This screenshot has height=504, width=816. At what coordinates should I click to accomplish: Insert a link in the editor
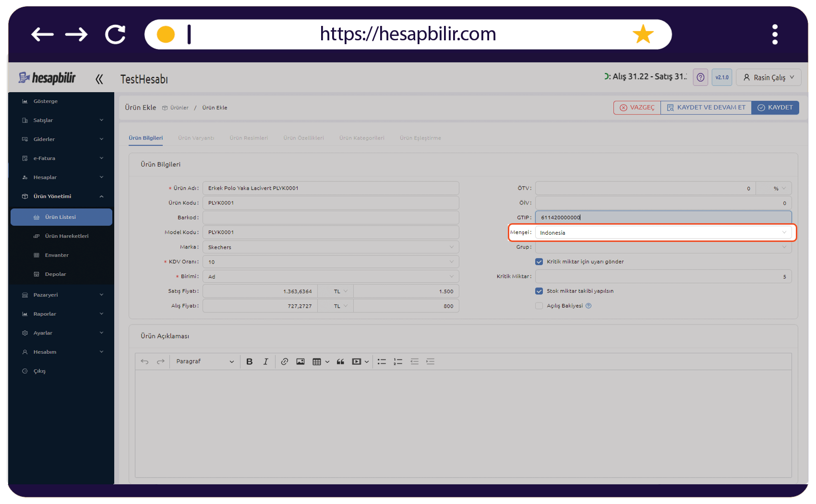pos(285,362)
